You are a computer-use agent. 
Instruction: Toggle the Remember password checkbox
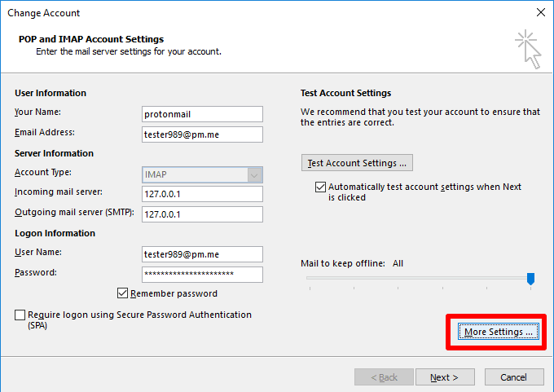(x=122, y=293)
